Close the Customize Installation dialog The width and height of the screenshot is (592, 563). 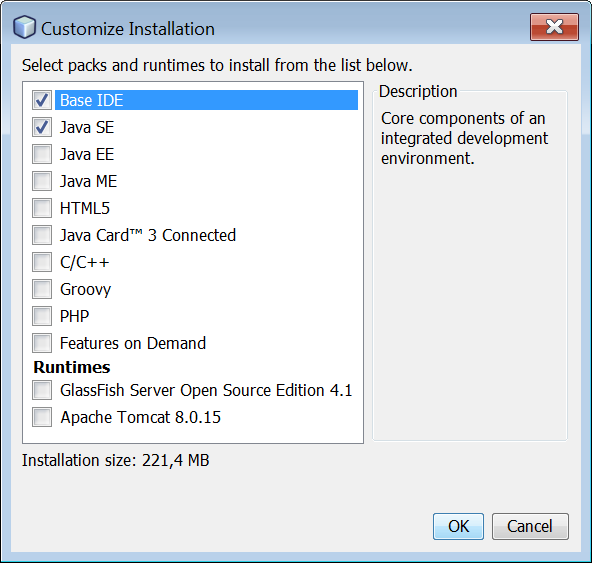click(x=554, y=27)
